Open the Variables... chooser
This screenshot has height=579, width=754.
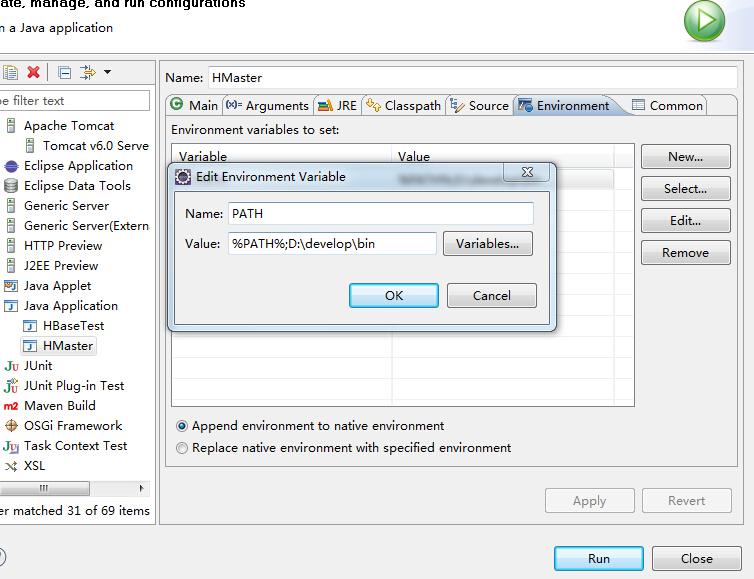[488, 244]
